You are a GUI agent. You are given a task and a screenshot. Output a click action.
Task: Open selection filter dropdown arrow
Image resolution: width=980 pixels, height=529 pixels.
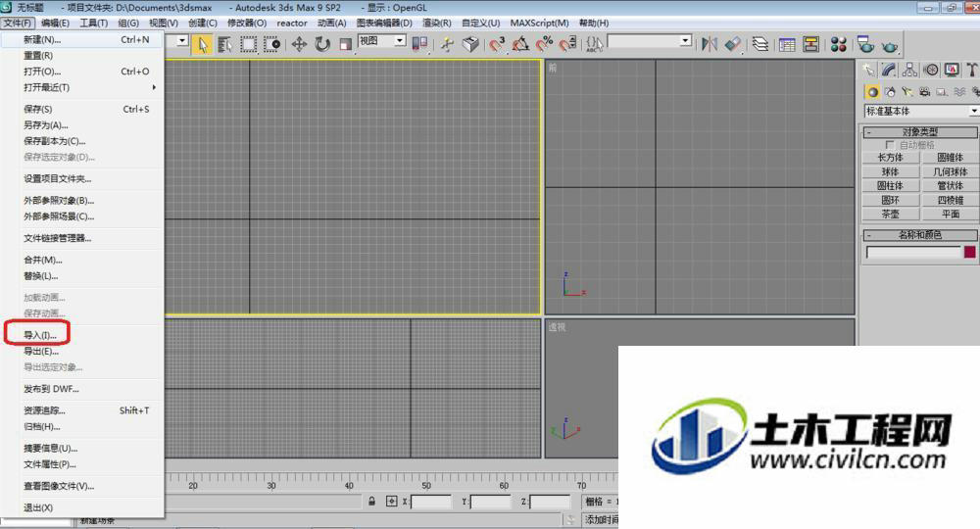point(182,41)
